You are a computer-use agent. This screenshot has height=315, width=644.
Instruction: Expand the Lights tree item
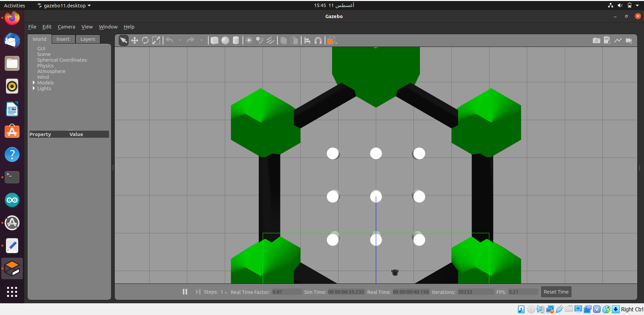(34, 88)
